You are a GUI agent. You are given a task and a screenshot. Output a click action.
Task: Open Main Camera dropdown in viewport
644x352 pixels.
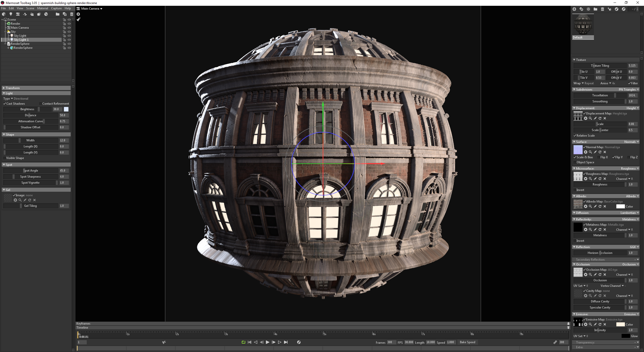[x=92, y=9]
